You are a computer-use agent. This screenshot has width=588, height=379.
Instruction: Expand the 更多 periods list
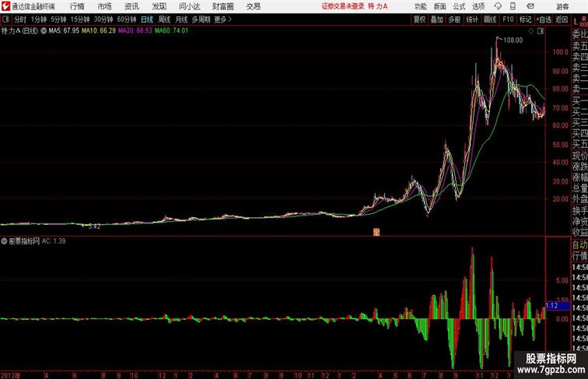[x=222, y=19]
